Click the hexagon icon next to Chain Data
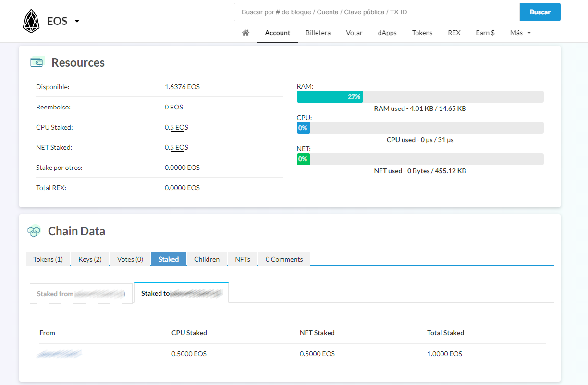588x385 pixels. point(34,231)
